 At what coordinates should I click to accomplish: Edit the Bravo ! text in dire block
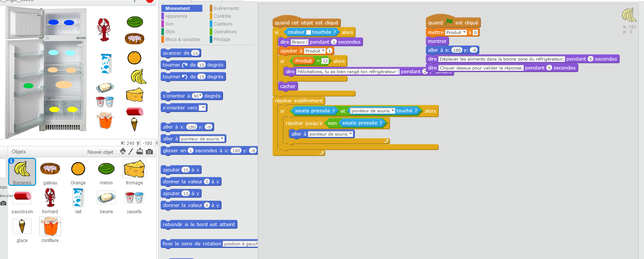(x=299, y=42)
